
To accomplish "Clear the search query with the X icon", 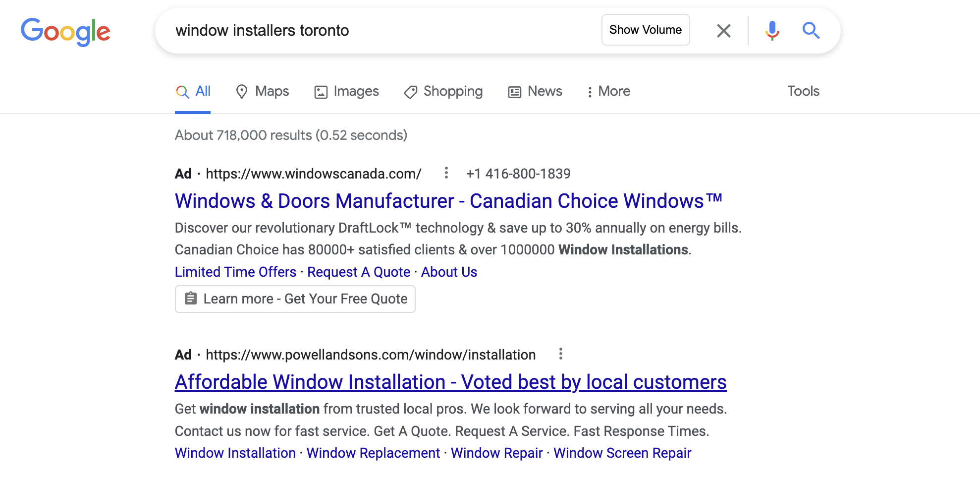I will (x=723, y=30).
